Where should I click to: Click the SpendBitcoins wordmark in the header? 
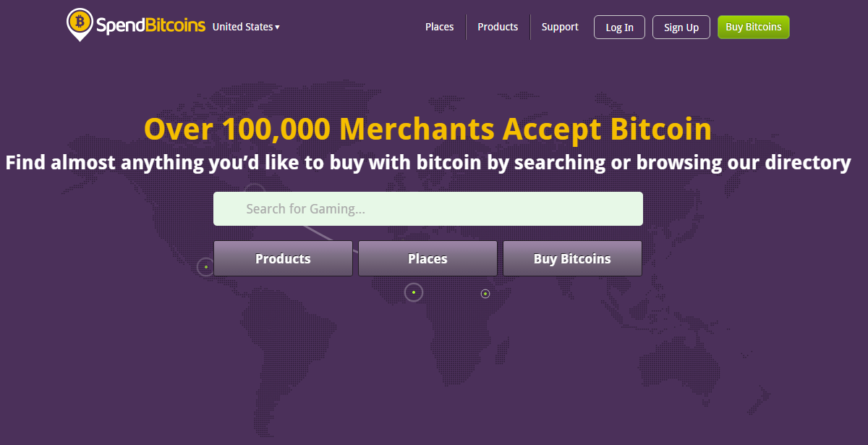[150, 27]
